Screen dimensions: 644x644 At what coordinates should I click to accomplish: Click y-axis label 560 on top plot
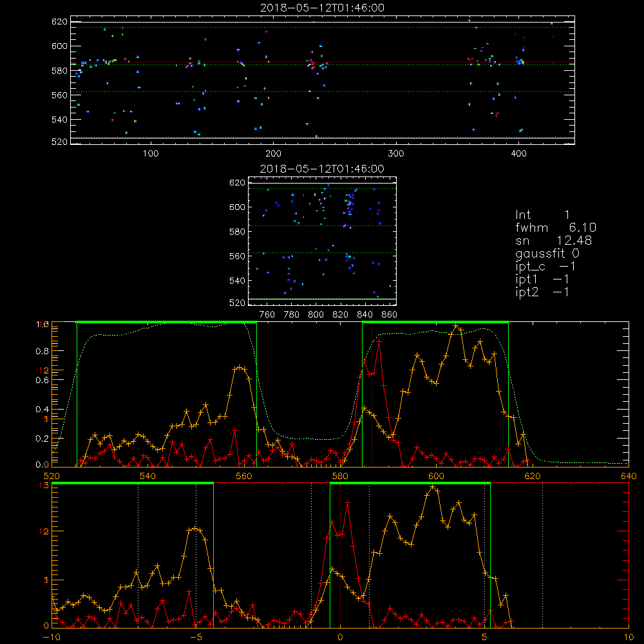coord(59,95)
